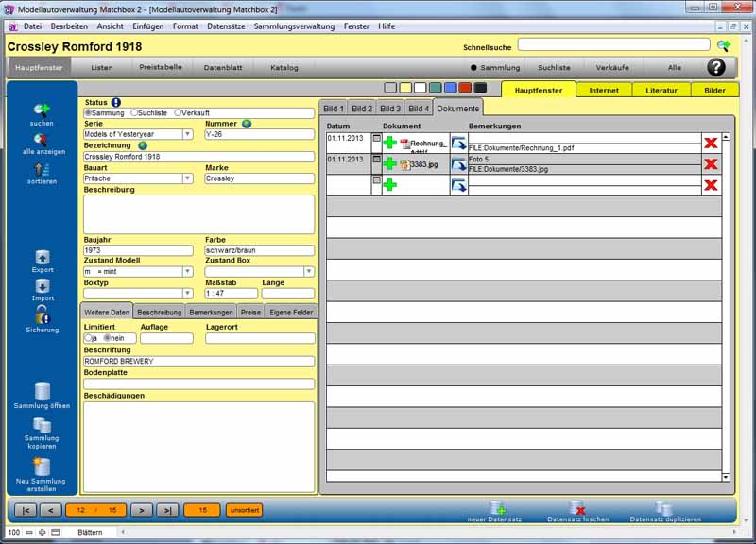Delete Rechnung_1.pdf row with red X
Screen dimensions: 756x544
point(711,143)
